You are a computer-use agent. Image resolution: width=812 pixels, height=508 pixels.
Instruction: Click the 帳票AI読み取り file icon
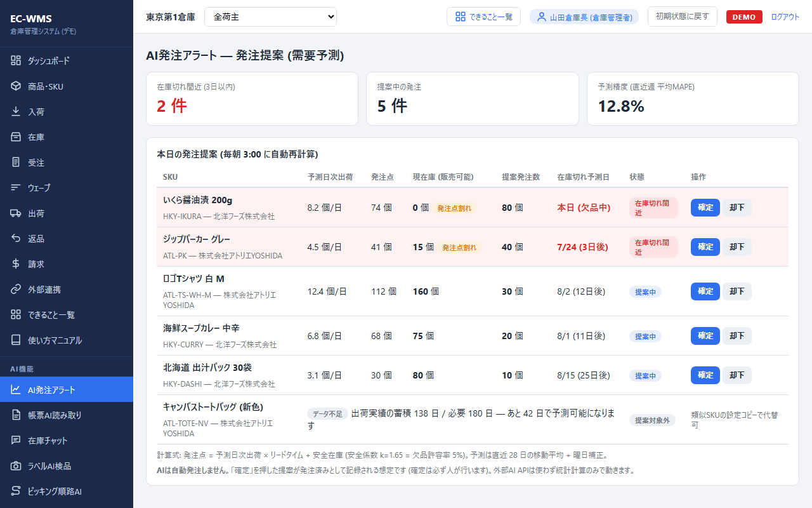(16, 415)
